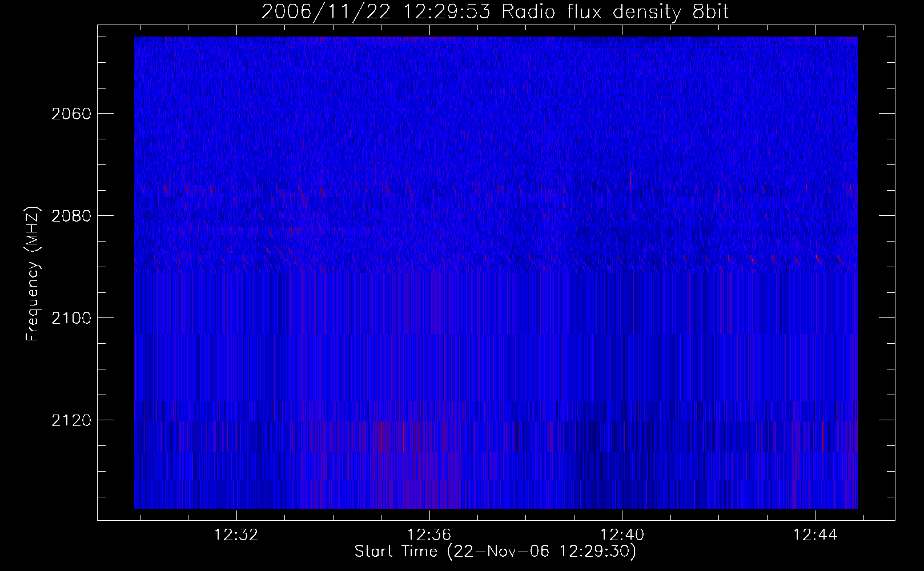Click the 12:44 time tick label
The height and width of the screenshot is (571, 924).
click(x=815, y=535)
